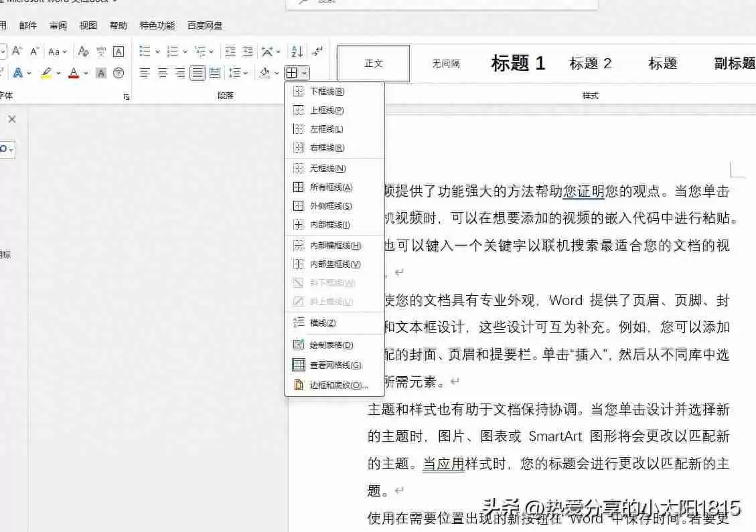Open the bullets dropdown arrow
756x532 pixels.
click(x=157, y=52)
